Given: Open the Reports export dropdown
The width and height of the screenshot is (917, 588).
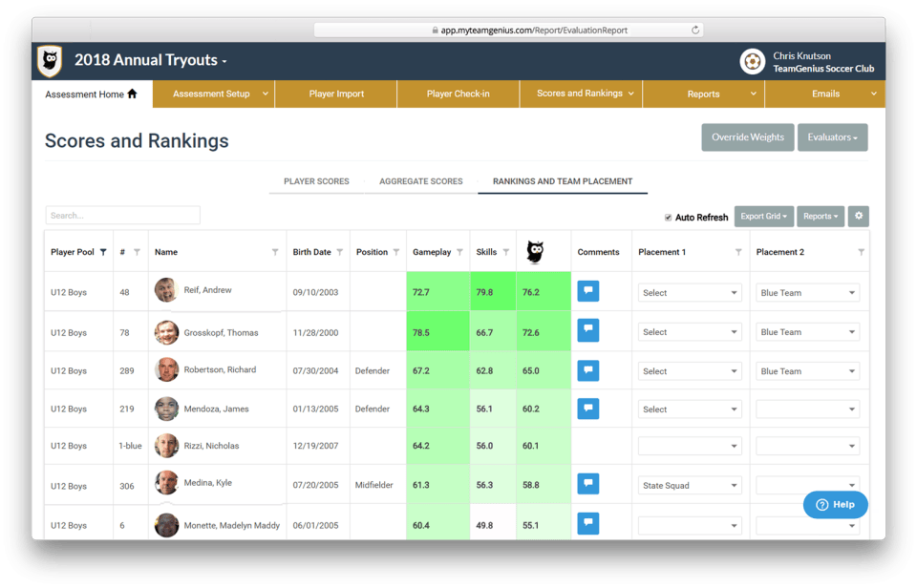Looking at the screenshot, I should pos(820,216).
